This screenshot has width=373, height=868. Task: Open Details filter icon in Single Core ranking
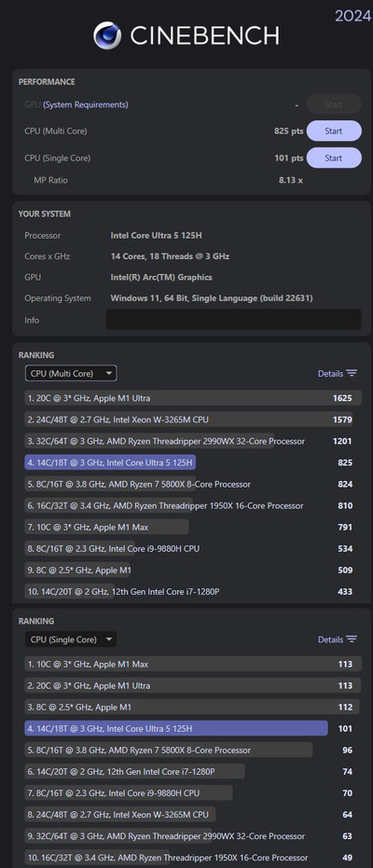click(352, 640)
